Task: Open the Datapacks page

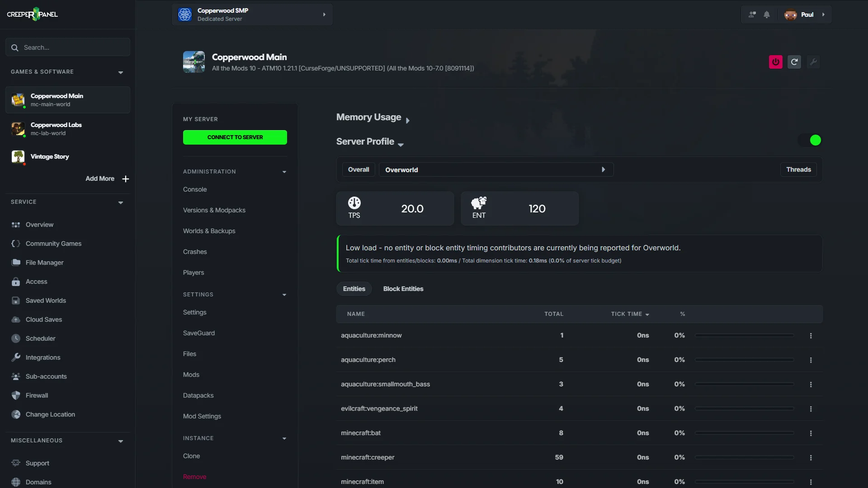Action: 198,395
